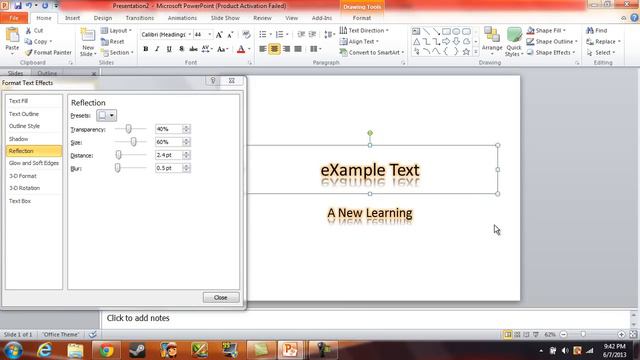The image size is (640, 360).
Task: Click the Decrease Font Size icon
Action: (230, 35)
